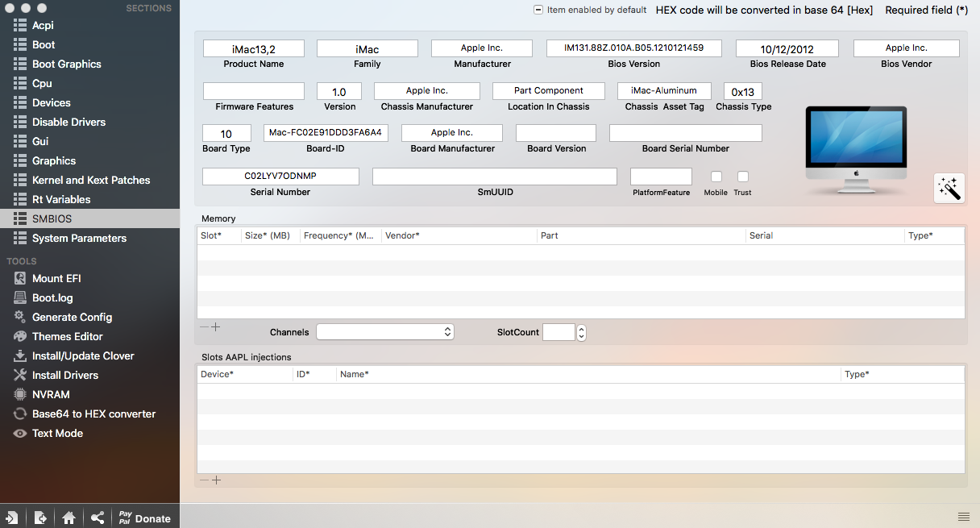Click the Chassis Asset Tag field
980x528 pixels.
coord(664,91)
